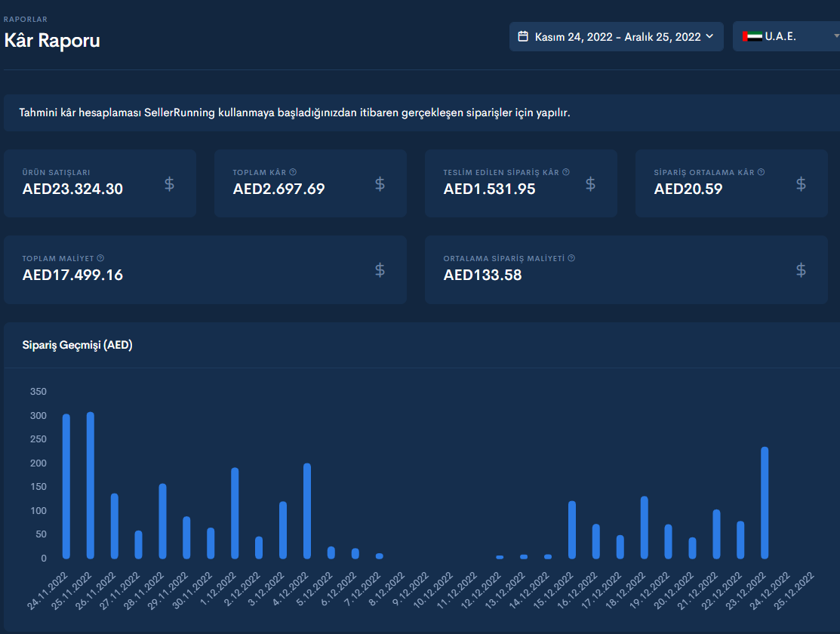This screenshot has height=634, width=840.
Task: Open the Raporlar breadcrumb
Action: point(26,20)
